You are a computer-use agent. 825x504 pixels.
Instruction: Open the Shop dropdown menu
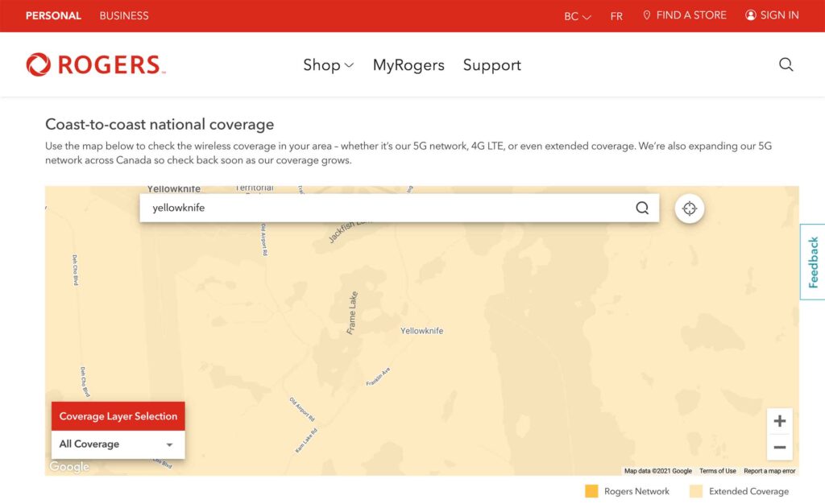(328, 65)
